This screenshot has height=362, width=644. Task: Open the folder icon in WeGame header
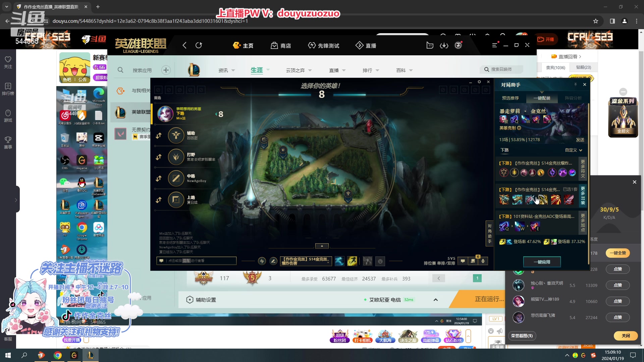[430, 45]
